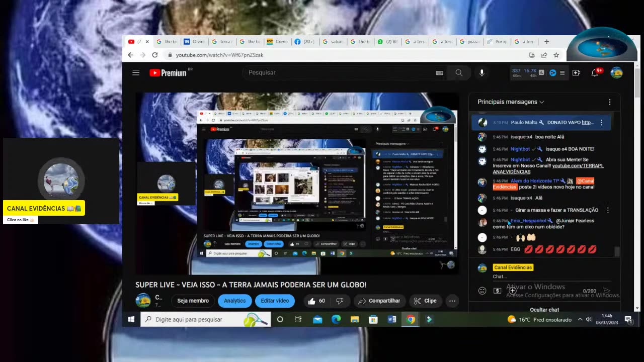Click the video title SUPER LIVE text
Viewport: 644px width, 362px height.
(x=251, y=285)
